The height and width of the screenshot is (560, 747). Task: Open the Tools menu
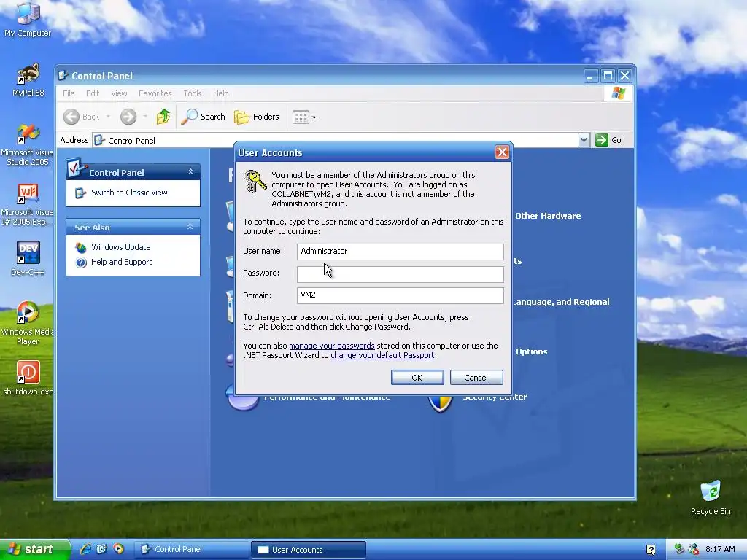[193, 93]
